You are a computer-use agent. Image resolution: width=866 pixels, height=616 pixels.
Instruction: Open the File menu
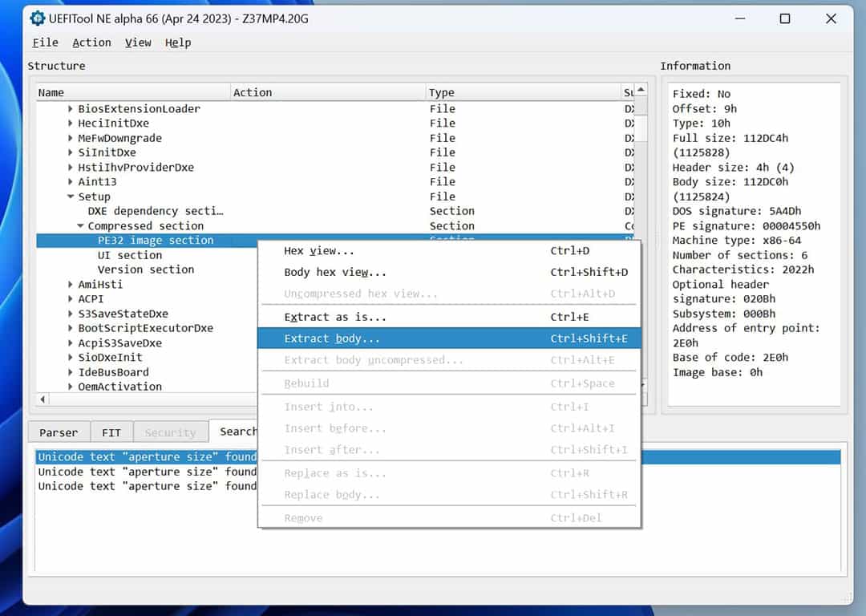pyautogui.click(x=45, y=43)
